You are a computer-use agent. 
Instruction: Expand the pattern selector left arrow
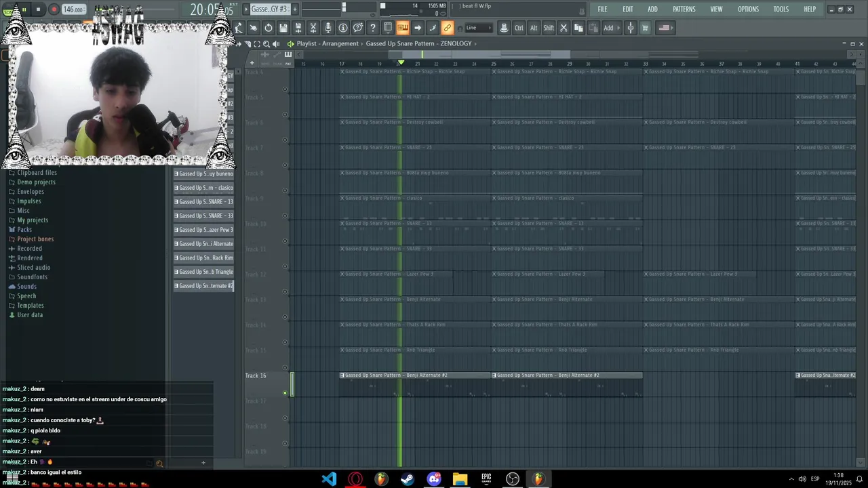point(245,9)
